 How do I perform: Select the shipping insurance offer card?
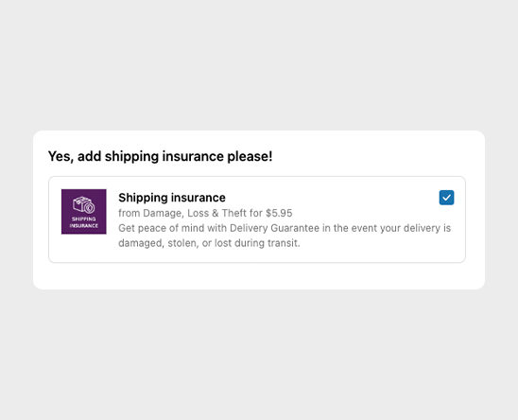coord(257,219)
